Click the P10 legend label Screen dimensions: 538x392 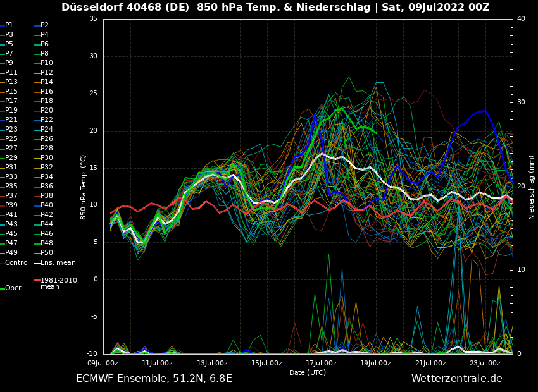click(x=47, y=63)
